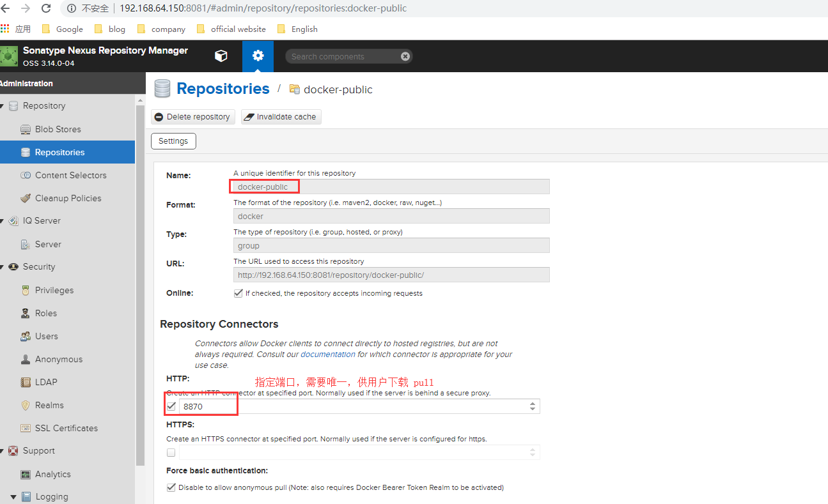828x504 pixels.
Task: Adjust HTTPS port spinner arrows
Action: [x=533, y=452]
